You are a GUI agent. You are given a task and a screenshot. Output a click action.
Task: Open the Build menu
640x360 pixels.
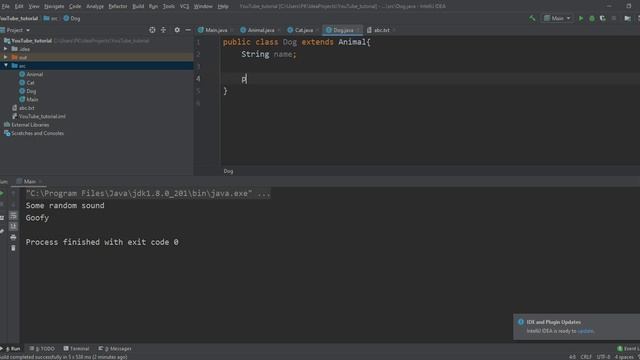click(138, 6)
